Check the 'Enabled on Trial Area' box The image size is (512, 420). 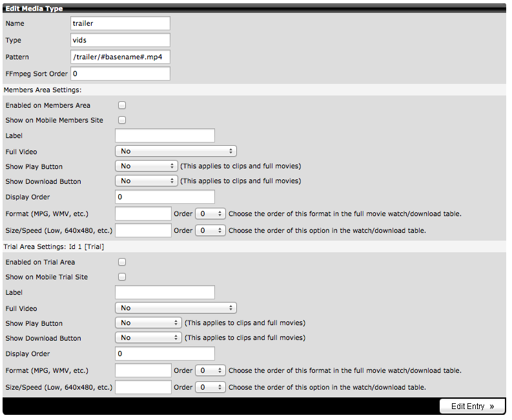pos(122,263)
